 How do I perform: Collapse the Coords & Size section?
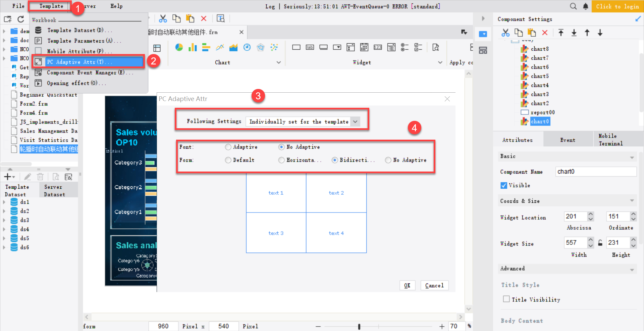tap(633, 200)
